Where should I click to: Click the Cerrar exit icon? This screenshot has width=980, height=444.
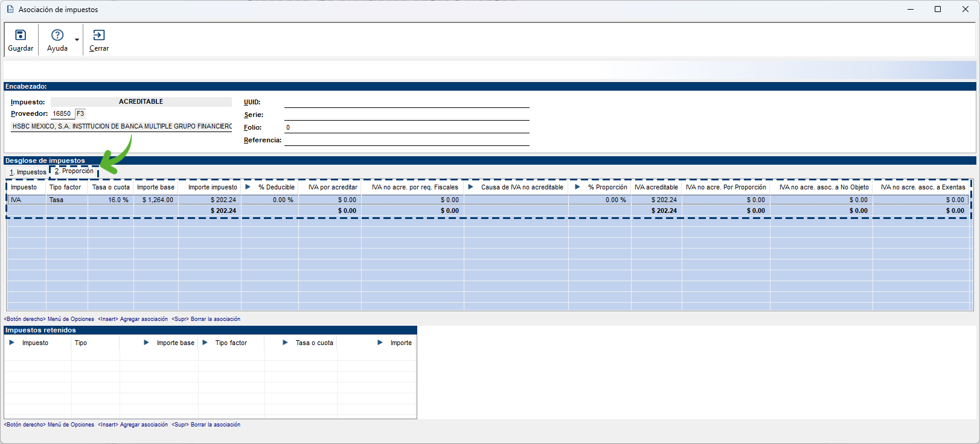point(99,35)
